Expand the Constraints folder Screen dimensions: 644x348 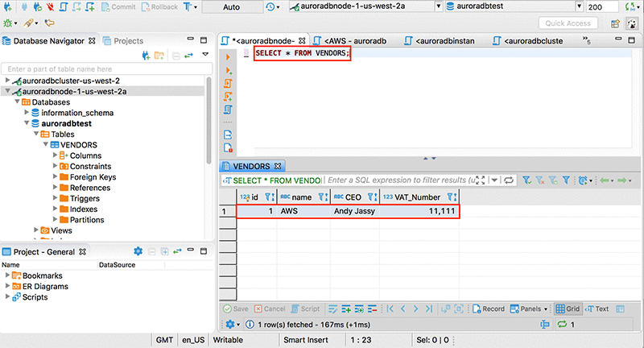(55, 166)
